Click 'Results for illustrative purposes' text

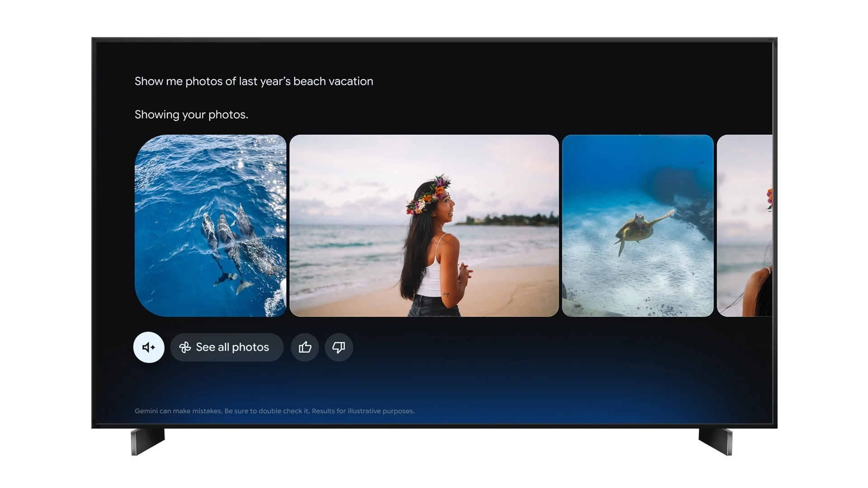(363, 411)
